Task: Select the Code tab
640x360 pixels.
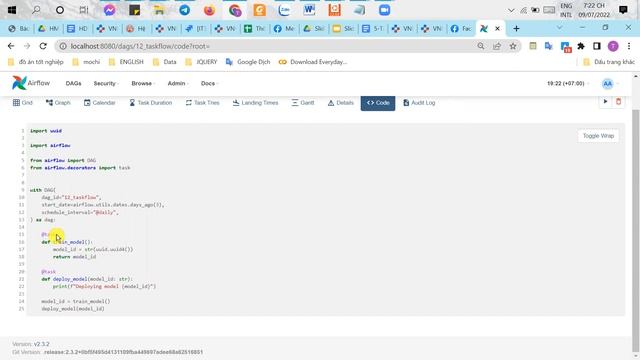Action: (378, 103)
